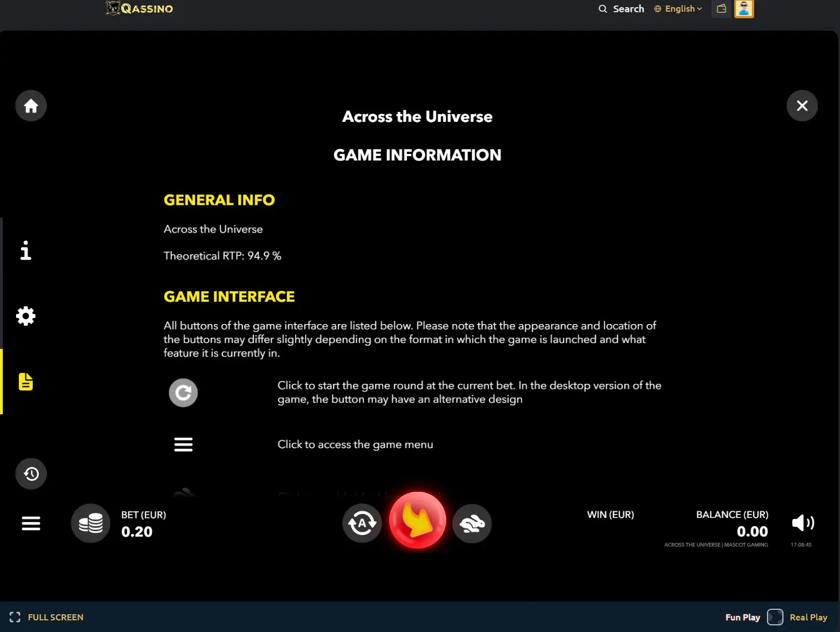This screenshot has width=840, height=632.
Task: Open the hamburger game menu at bottom left
Action: [x=31, y=523]
